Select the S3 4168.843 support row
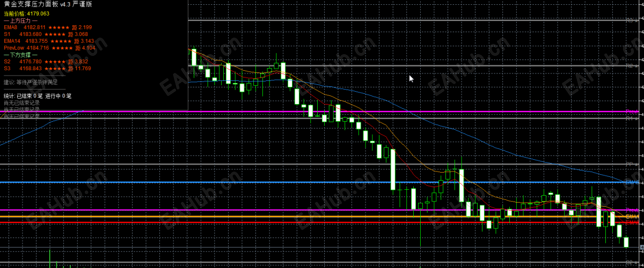The height and width of the screenshot is (268, 644). 47,69
